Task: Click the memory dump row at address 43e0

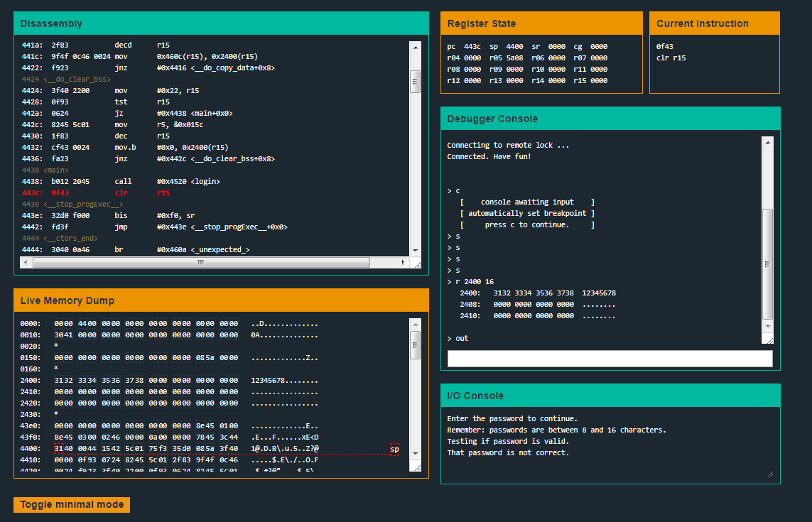Action: 169,426
